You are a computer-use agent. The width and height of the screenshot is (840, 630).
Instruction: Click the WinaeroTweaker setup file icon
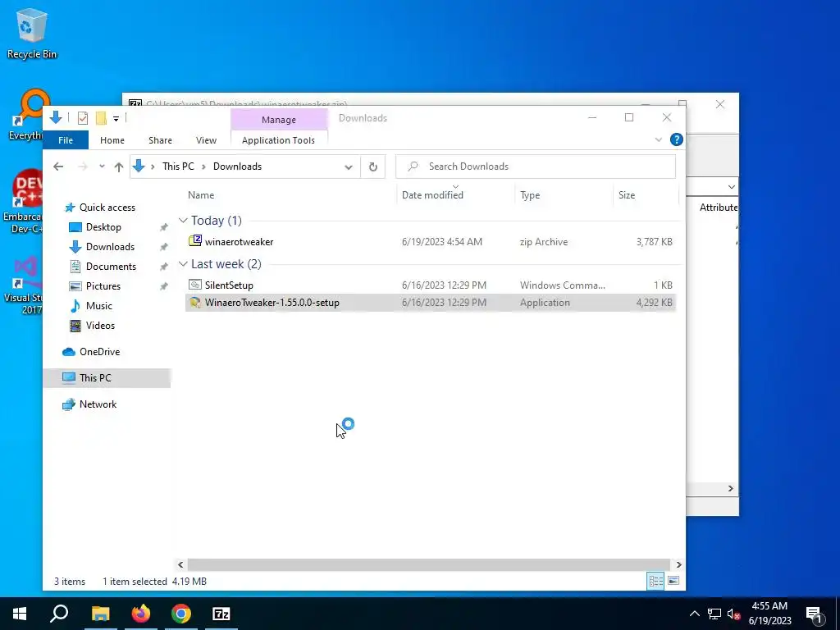coord(195,302)
